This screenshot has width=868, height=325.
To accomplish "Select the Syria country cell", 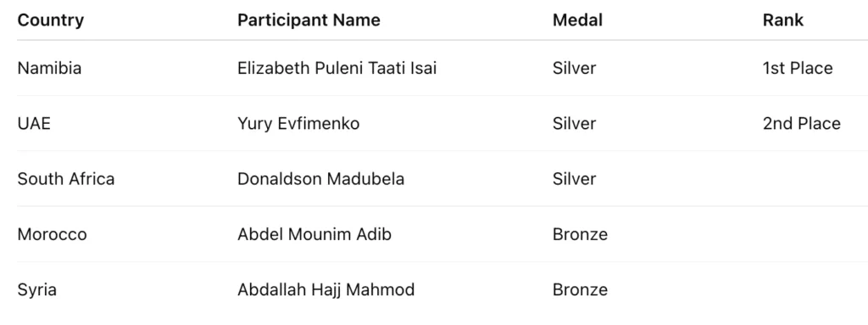I will (x=36, y=289).
